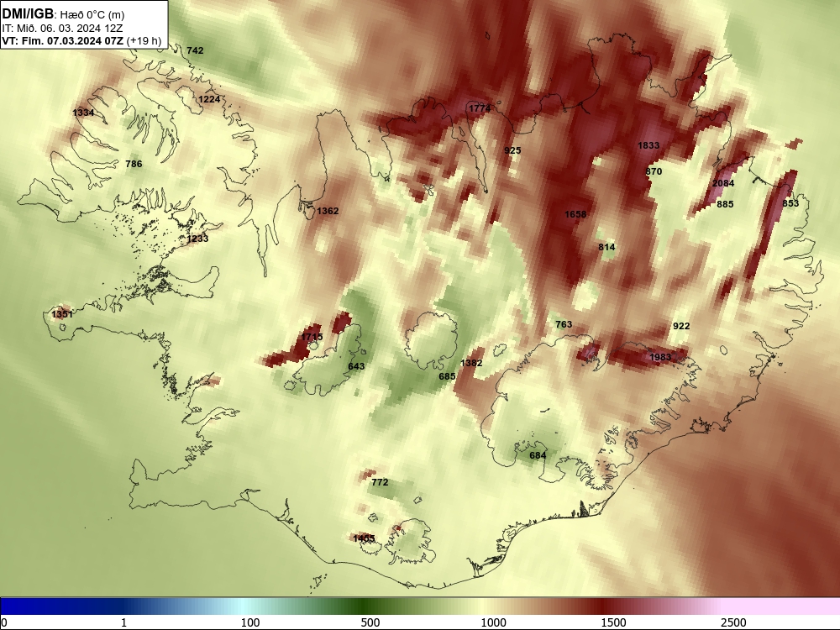Click the 500 value on color scale
Image resolution: width=840 pixels, height=630 pixels.
(370, 622)
